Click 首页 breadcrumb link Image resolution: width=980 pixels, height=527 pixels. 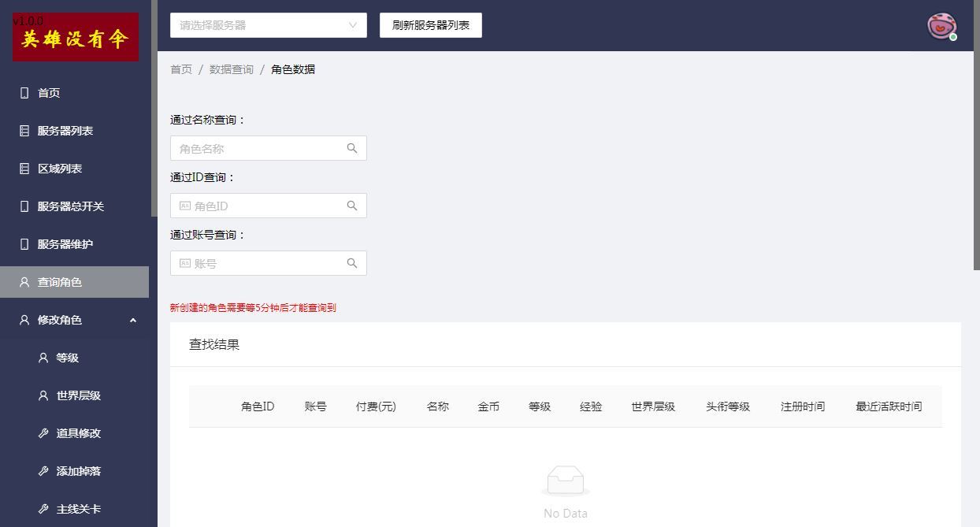click(181, 69)
